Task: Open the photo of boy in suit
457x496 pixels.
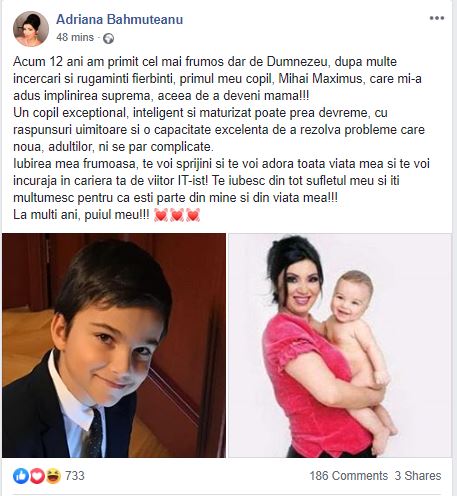Action: 114,345
